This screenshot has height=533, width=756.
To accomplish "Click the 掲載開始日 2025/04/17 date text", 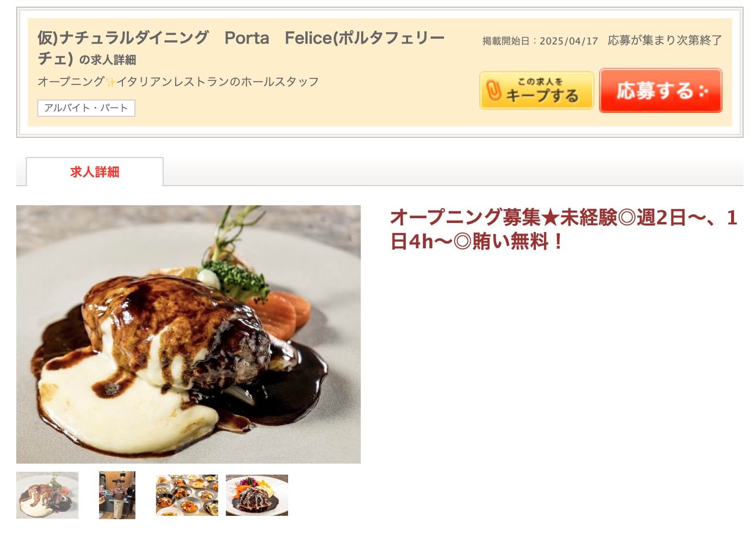I will 540,41.
